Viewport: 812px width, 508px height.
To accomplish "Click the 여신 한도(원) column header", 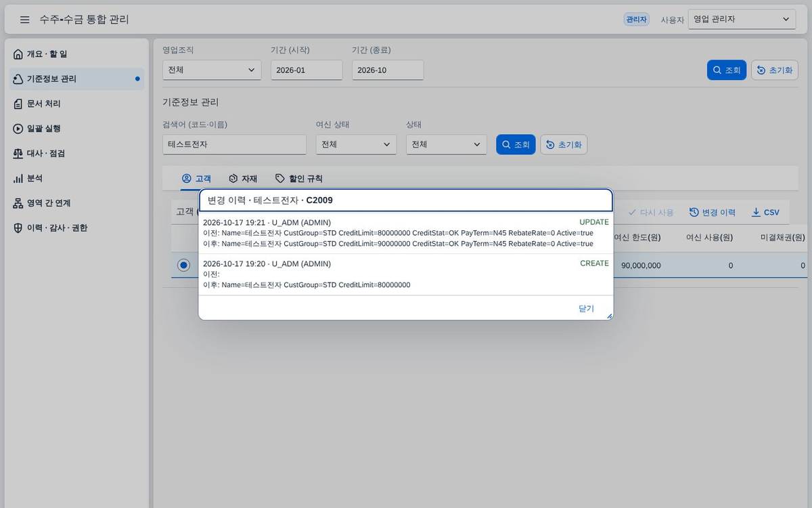I will point(637,238).
